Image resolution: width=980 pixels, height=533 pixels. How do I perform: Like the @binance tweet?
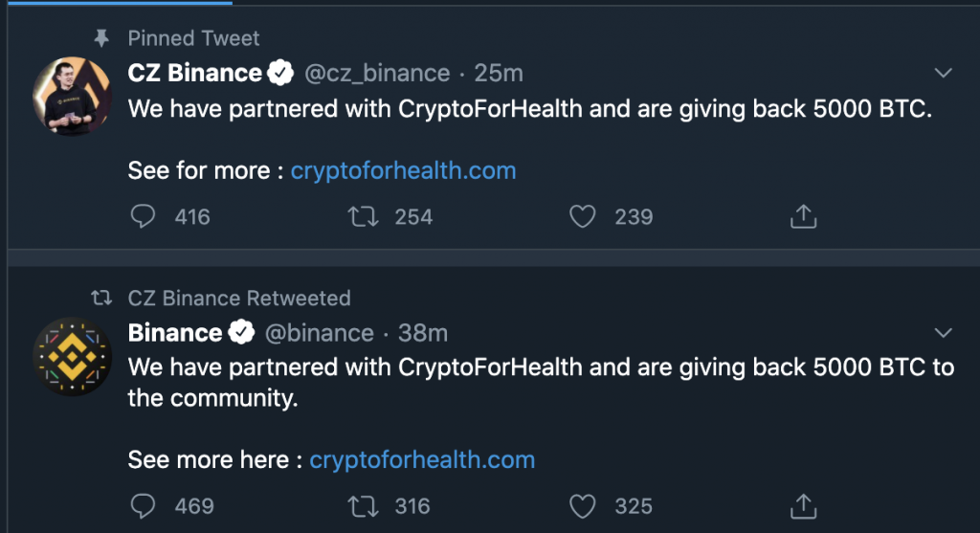click(x=582, y=505)
